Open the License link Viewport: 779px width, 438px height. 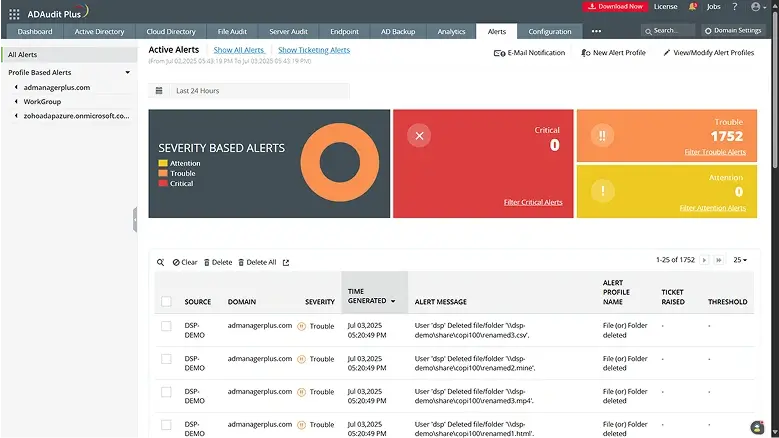tap(665, 6)
